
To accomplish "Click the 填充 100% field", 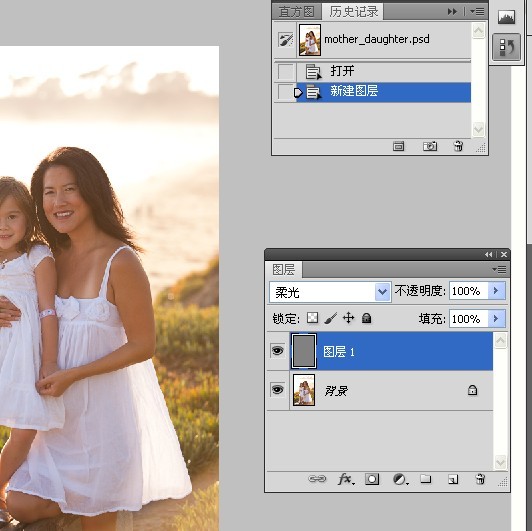I will tap(469, 319).
